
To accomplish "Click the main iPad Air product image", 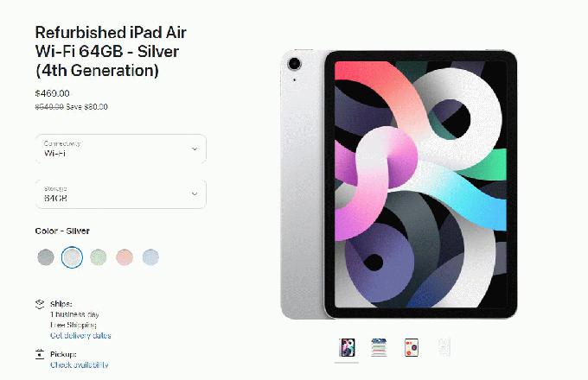I will [399, 184].
